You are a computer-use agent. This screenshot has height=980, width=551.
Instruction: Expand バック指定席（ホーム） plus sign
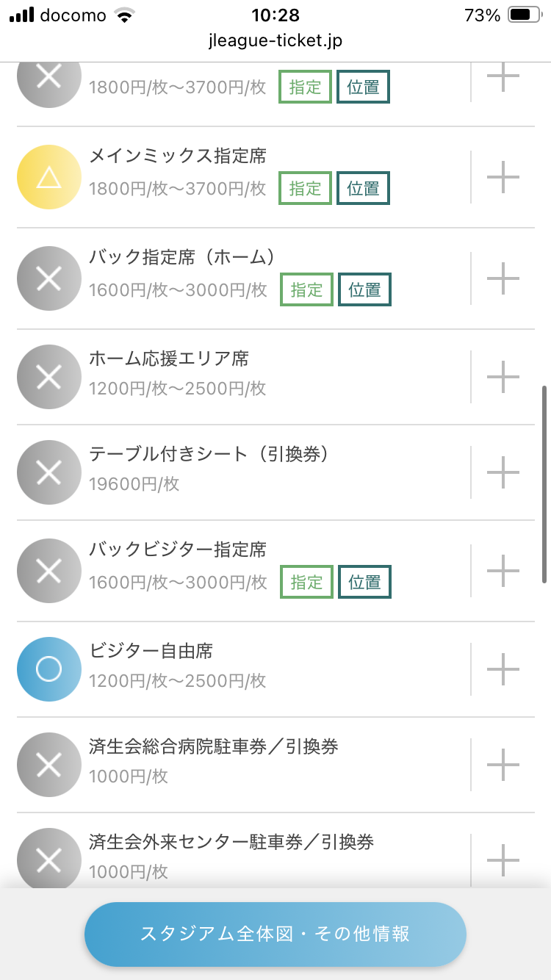click(x=503, y=278)
